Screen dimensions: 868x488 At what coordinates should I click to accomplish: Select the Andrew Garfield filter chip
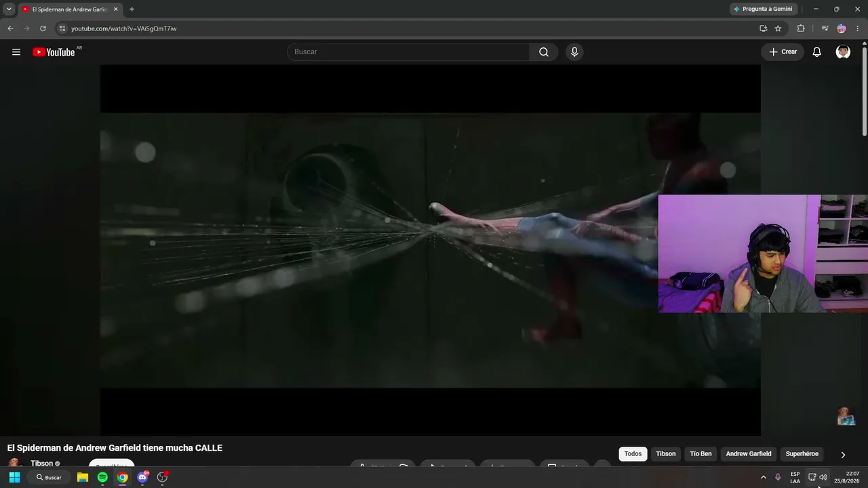(x=749, y=454)
